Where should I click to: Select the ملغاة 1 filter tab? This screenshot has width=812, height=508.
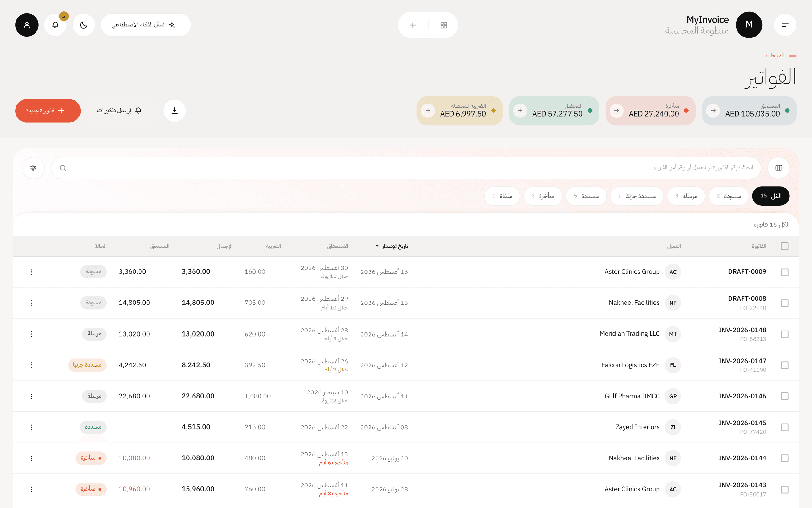tap(502, 196)
